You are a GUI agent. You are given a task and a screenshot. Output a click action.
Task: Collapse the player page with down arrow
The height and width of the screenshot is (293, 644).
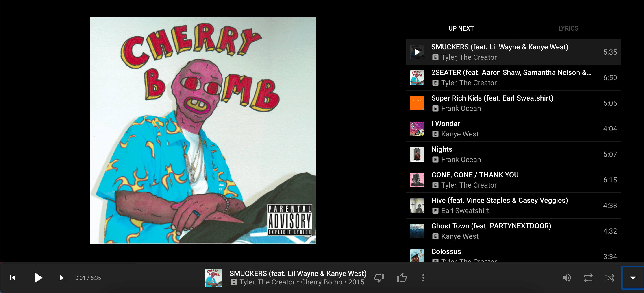tap(633, 278)
